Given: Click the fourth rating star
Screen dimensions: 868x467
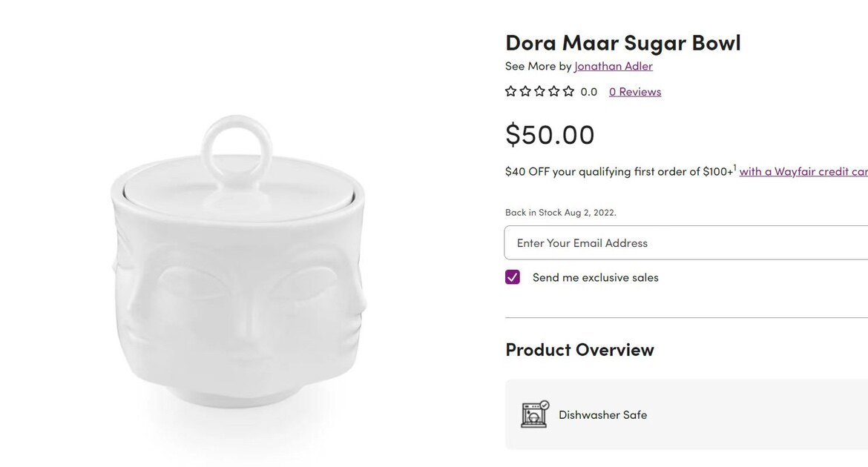Looking at the screenshot, I should click(554, 91).
